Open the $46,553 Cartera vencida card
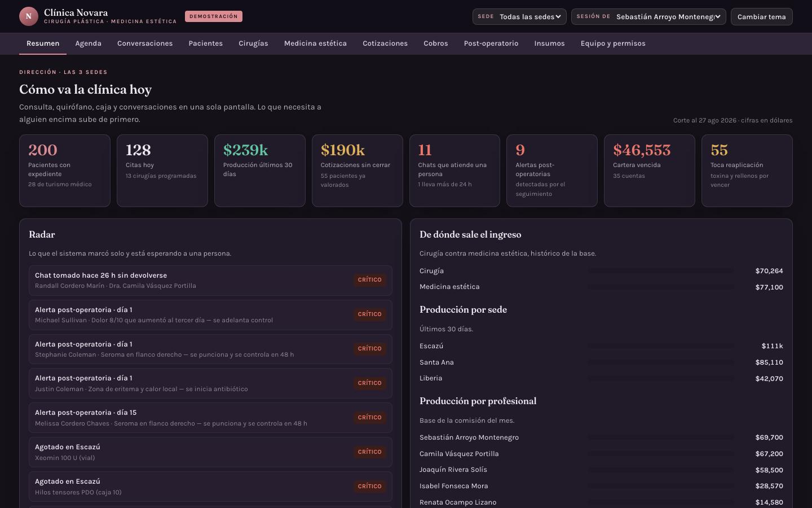 tap(650, 170)
